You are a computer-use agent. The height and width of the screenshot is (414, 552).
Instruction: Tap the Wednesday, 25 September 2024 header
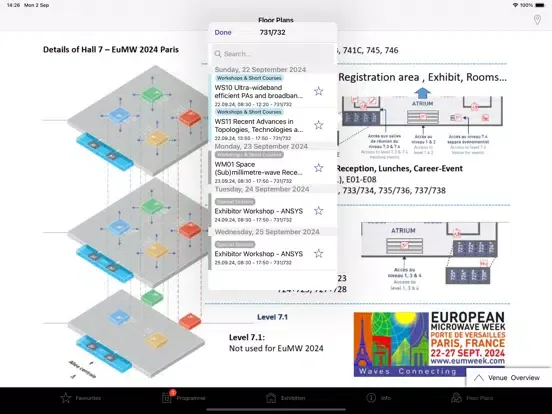[267, 232]
